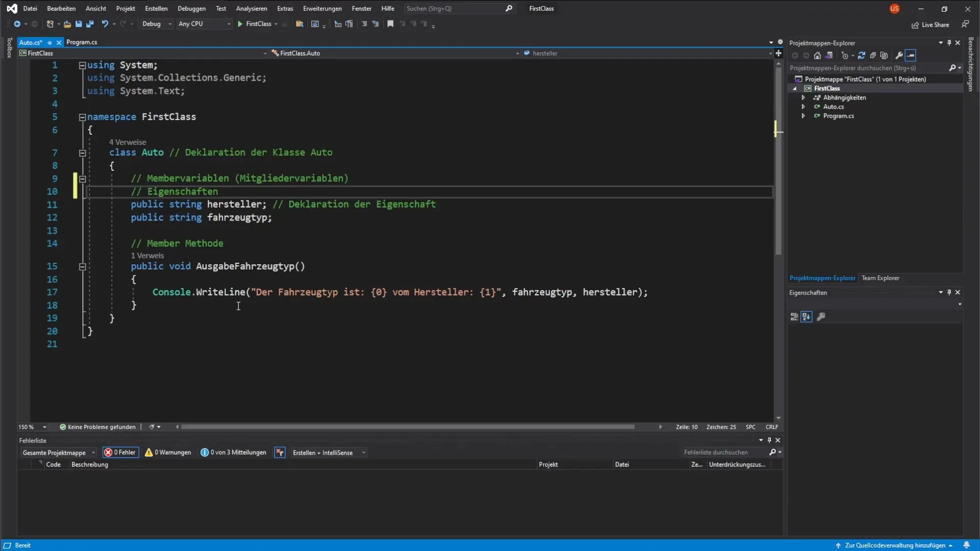Expand the Abhängigkeiten tree node

pos(803,97)
